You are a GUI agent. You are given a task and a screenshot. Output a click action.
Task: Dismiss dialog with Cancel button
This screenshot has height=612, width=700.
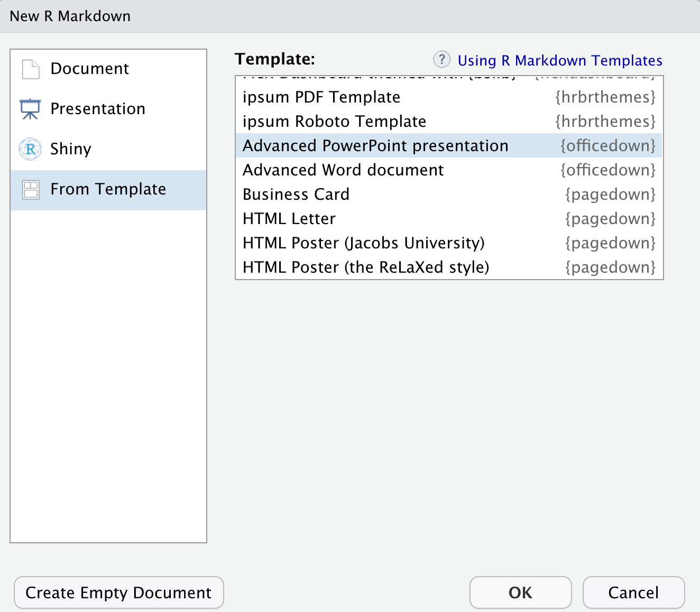click(x=634, y=592)
